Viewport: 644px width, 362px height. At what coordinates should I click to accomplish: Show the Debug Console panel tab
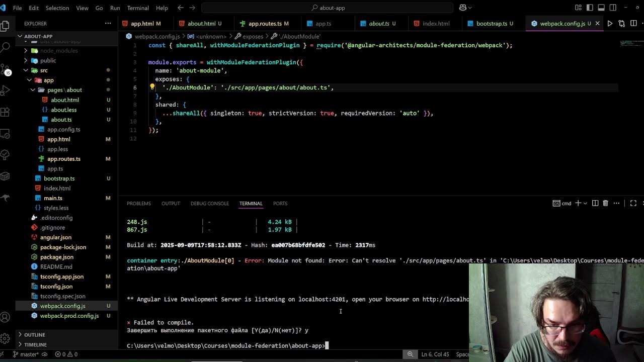coord(210,203)
